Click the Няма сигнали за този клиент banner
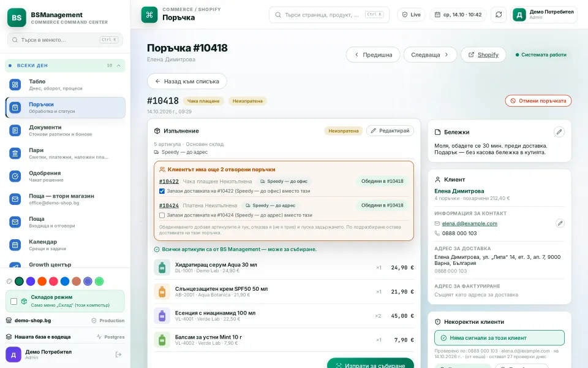588x368 pixels. pyautogui.click(x=499, y=337)
